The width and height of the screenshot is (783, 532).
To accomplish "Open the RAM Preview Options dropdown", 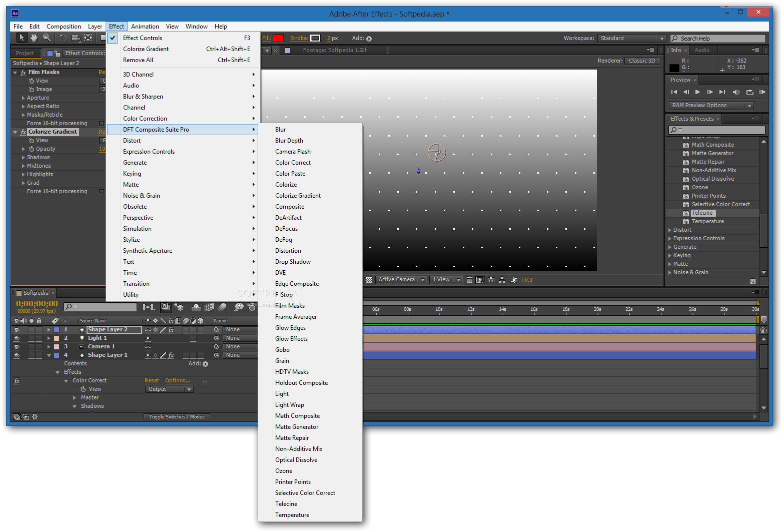I will coord(711,106).
